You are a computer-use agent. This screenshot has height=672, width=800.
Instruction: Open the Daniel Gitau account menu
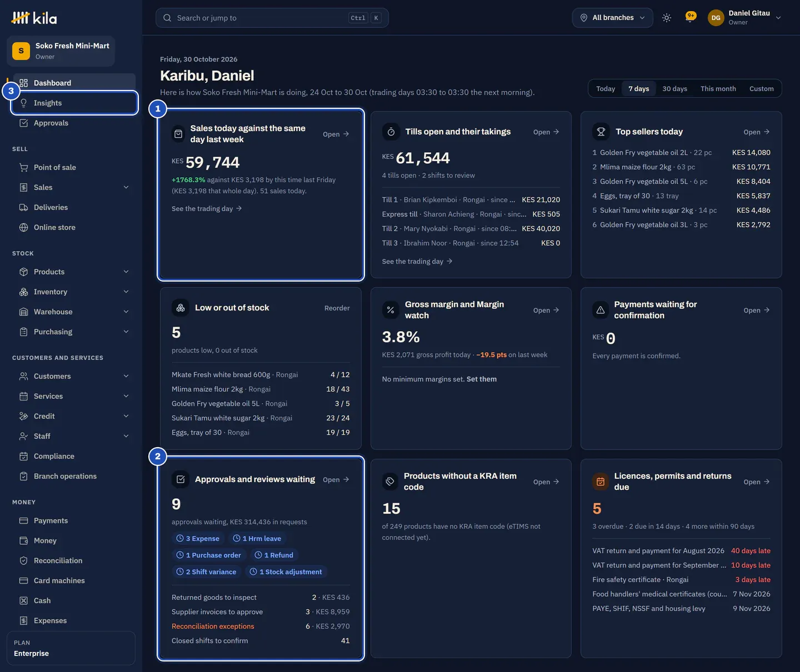point(744,18)
